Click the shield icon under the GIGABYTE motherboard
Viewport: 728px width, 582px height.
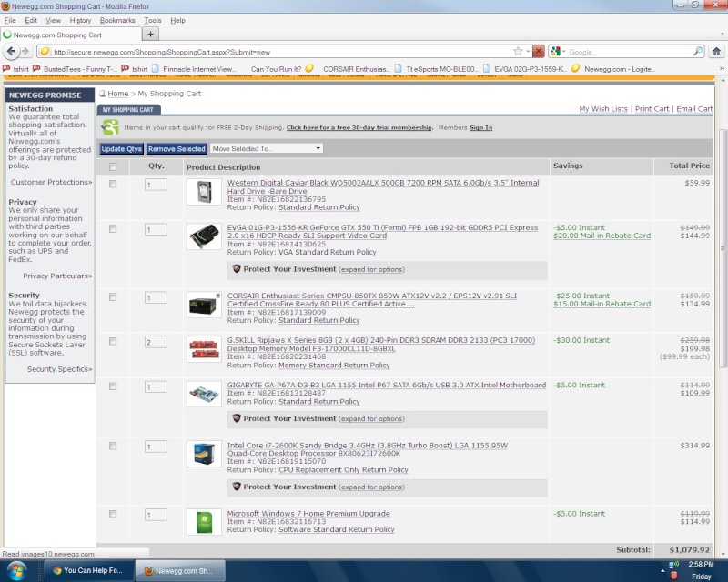click(x=237, y=418)
